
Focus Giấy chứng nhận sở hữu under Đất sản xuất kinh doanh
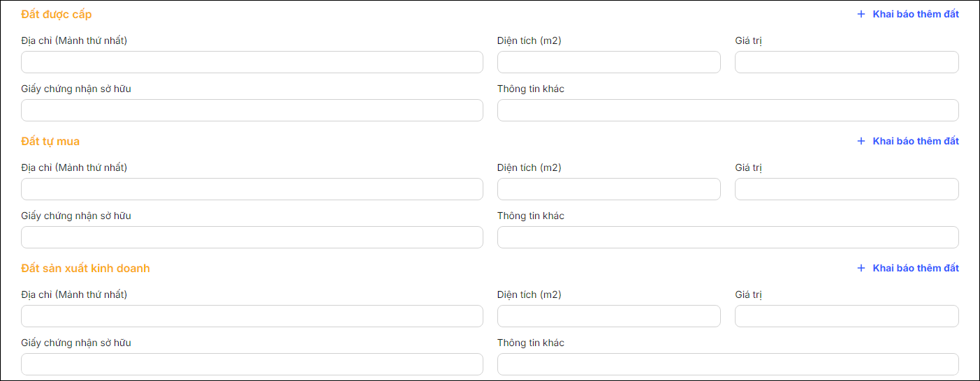click(x=251, y=364)
